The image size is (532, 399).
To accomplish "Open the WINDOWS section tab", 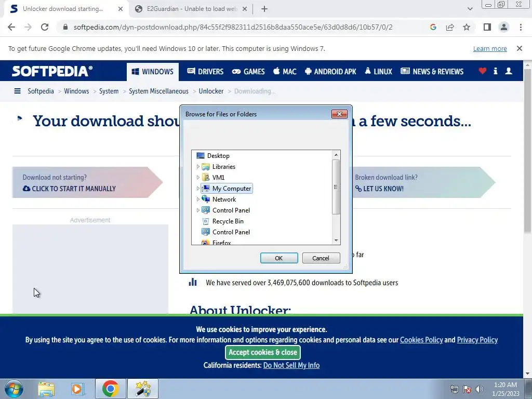I will [153, 72].
